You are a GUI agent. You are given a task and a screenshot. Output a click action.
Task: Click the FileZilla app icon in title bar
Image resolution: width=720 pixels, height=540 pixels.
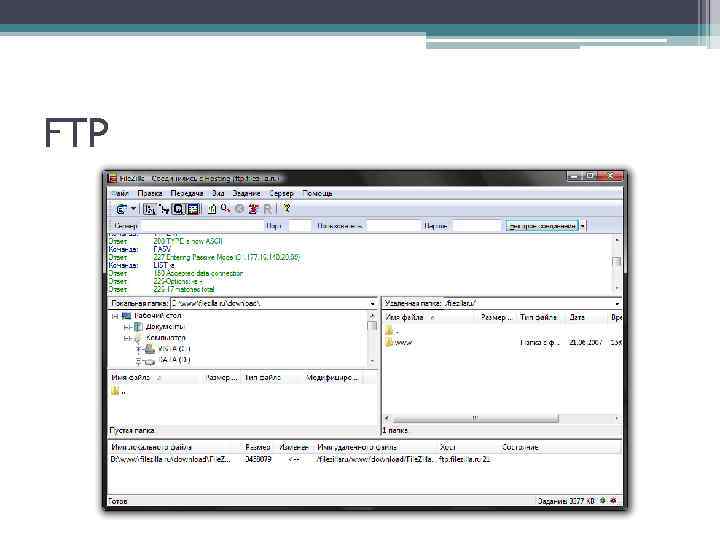coord(112,179)
